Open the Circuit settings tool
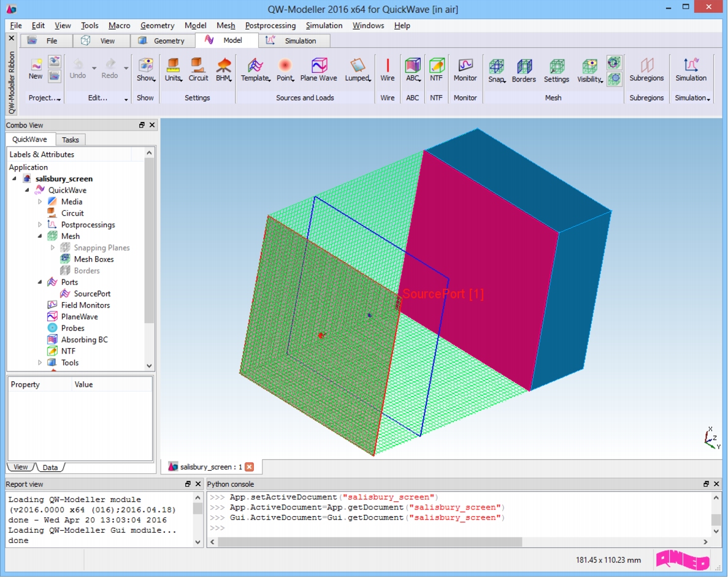Screen dimensions: 728x578 pos(198,70)
